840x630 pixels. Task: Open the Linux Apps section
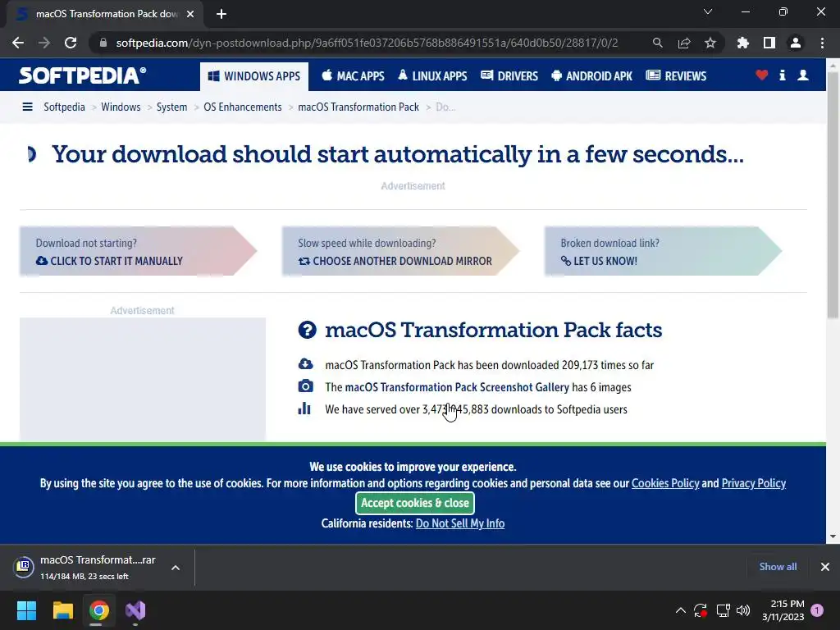coord(432,76)
